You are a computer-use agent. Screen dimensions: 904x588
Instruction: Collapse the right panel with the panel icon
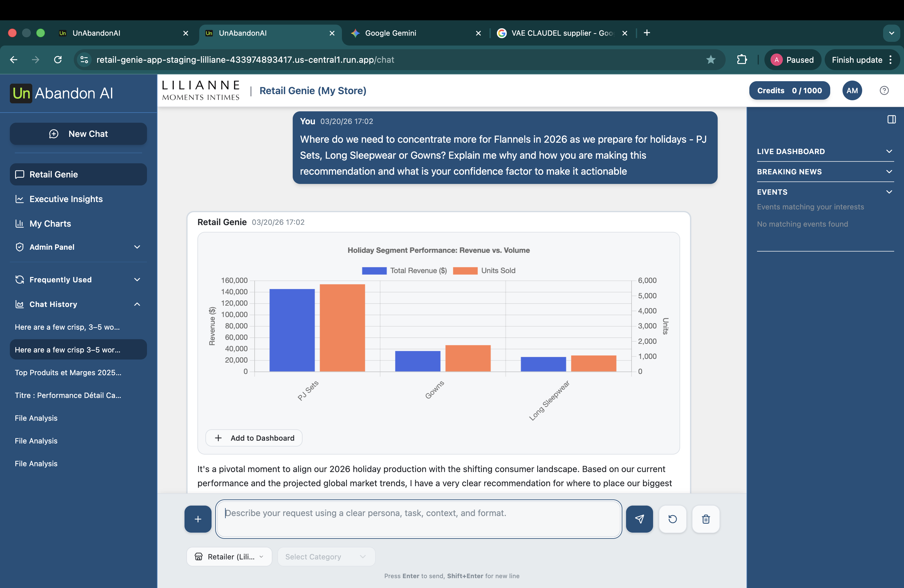(x=891, y=119)
